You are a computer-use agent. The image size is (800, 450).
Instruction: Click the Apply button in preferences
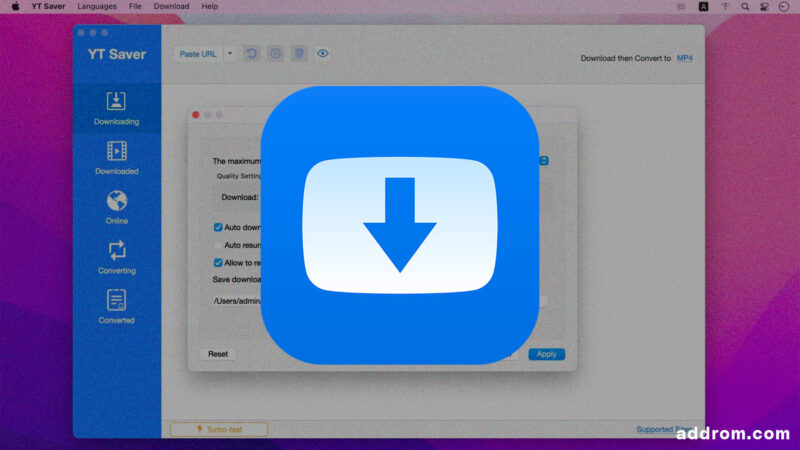(546, 354)
